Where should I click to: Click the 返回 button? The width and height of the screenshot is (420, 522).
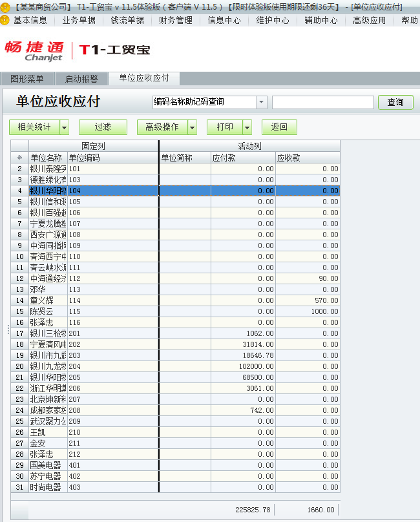pyautogui.click(x=279, y=127)
